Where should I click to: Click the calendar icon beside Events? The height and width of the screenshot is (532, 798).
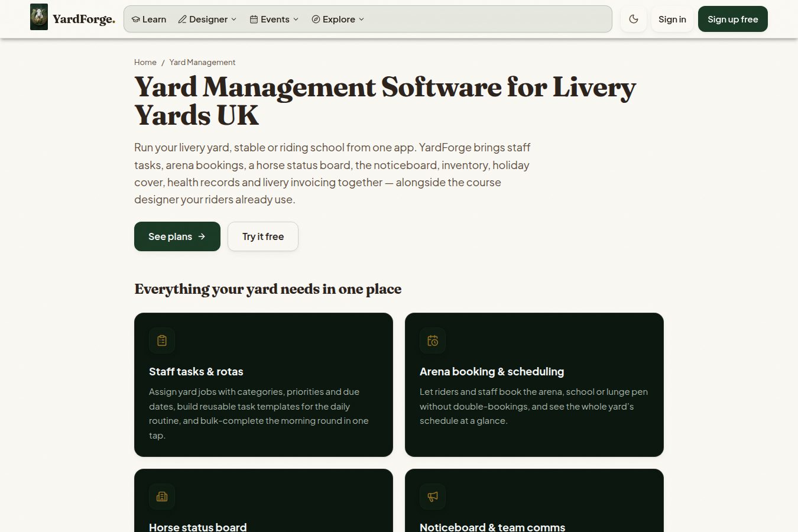click(x=254, y=20)
